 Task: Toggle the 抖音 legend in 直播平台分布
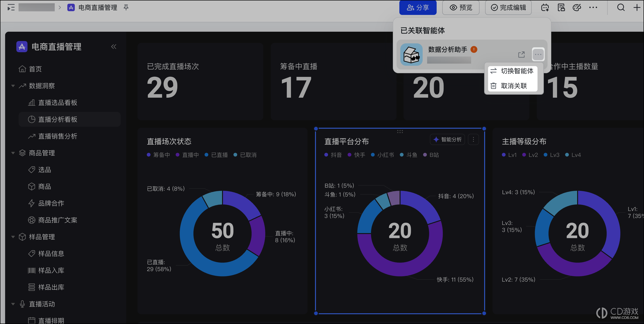point(333,155)
